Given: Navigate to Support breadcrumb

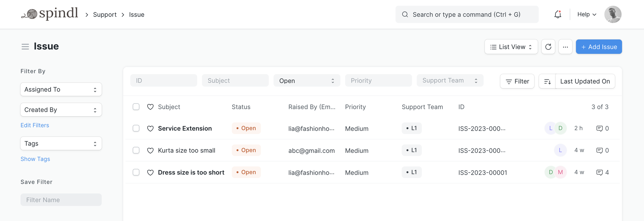Looking at the screenshot, I should (105, 15).
